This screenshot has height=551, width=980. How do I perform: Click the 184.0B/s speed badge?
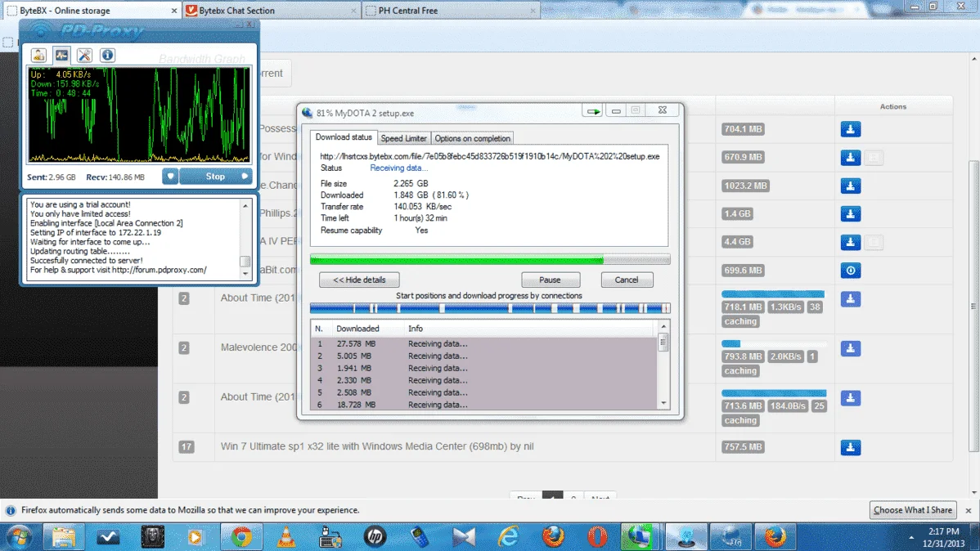[788, 406]
